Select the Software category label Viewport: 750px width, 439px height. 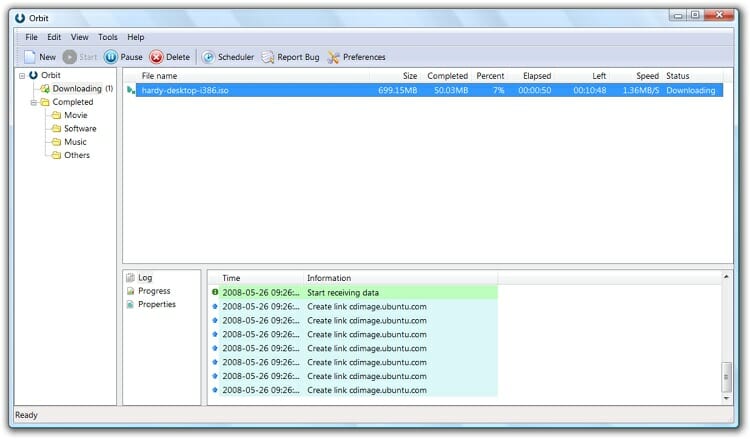click(x=80, y=129)
